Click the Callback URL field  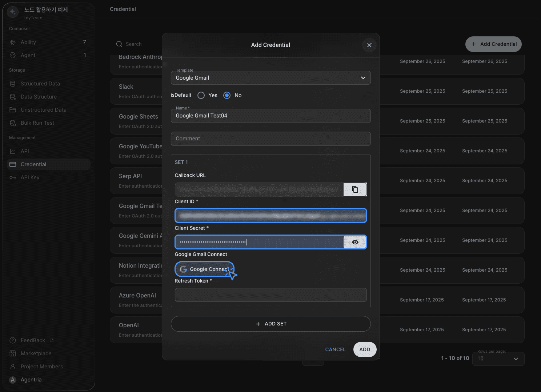tap(259, 189)
